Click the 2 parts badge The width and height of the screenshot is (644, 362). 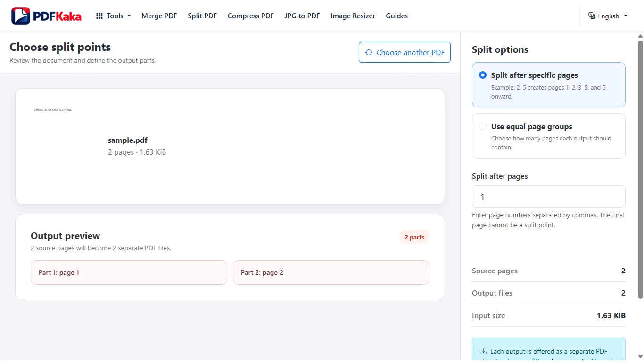point(414,237)
